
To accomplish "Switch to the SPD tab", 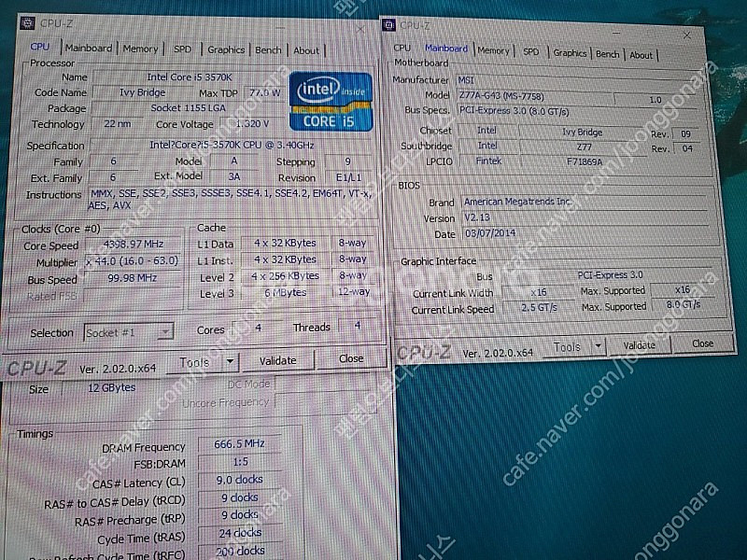I will click(x=181, y=49).
